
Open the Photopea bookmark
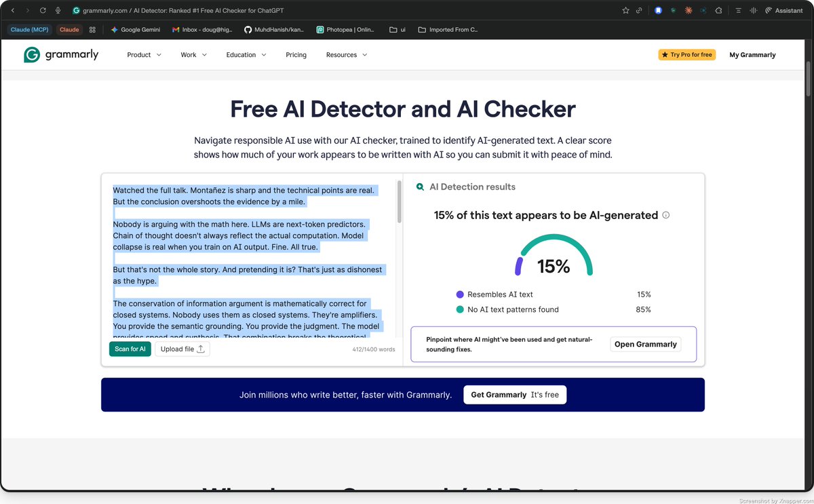point(346,30)
